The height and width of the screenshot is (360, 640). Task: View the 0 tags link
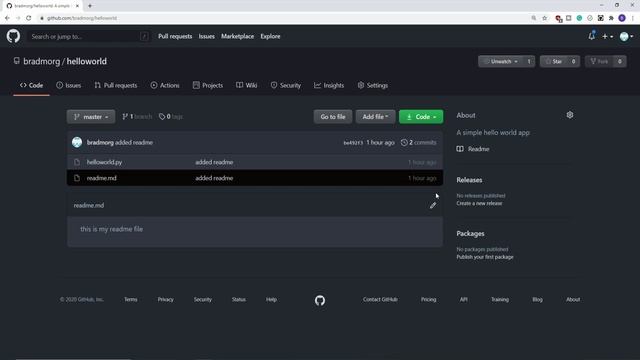click(171, 117)
